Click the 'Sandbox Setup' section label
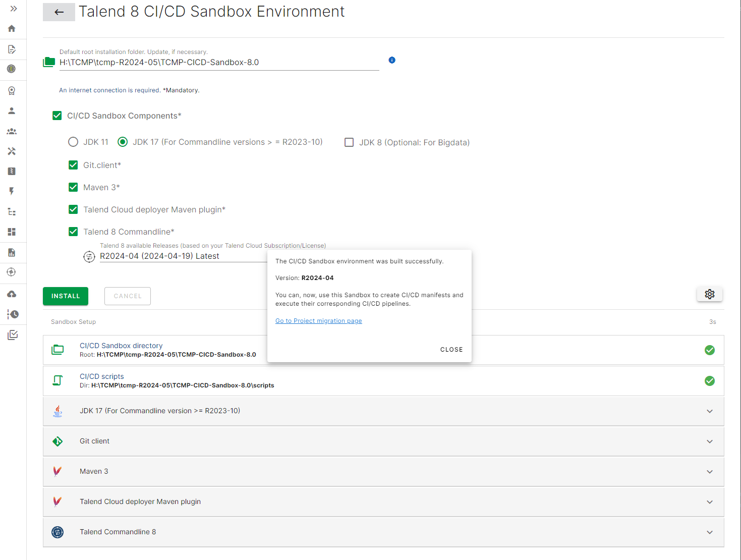 (73, 322)
